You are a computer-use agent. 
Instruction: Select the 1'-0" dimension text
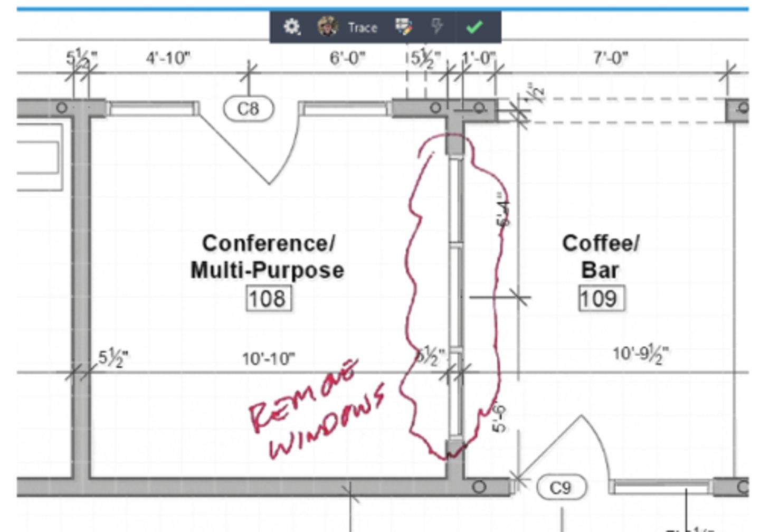click(479, 58)
